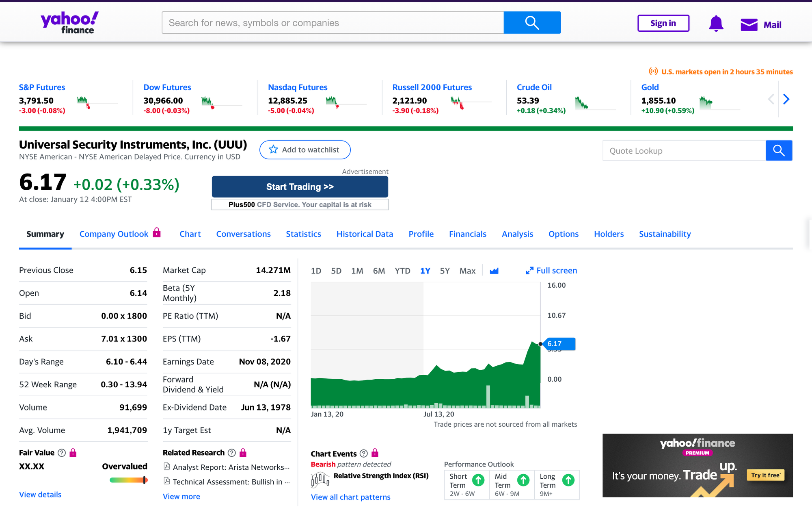
Task: Select the Statistics tab
Action: pyautogui.click(x=303, y=234)
